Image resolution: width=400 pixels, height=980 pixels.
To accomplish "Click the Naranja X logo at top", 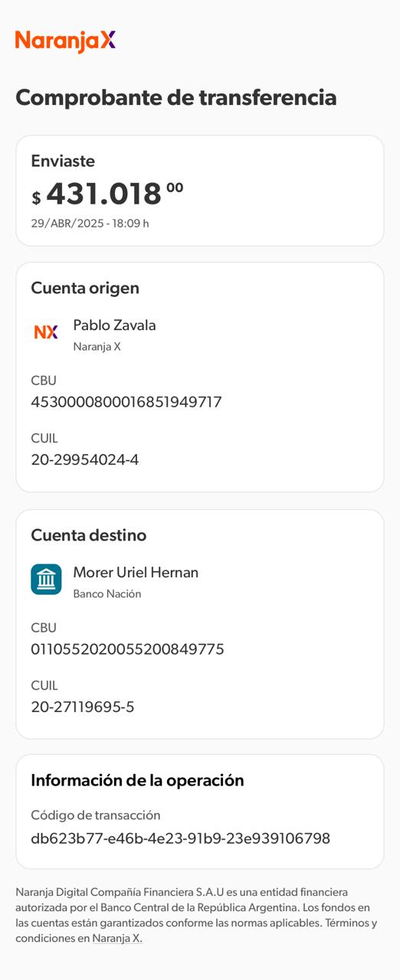I will (x=65, y=41).
